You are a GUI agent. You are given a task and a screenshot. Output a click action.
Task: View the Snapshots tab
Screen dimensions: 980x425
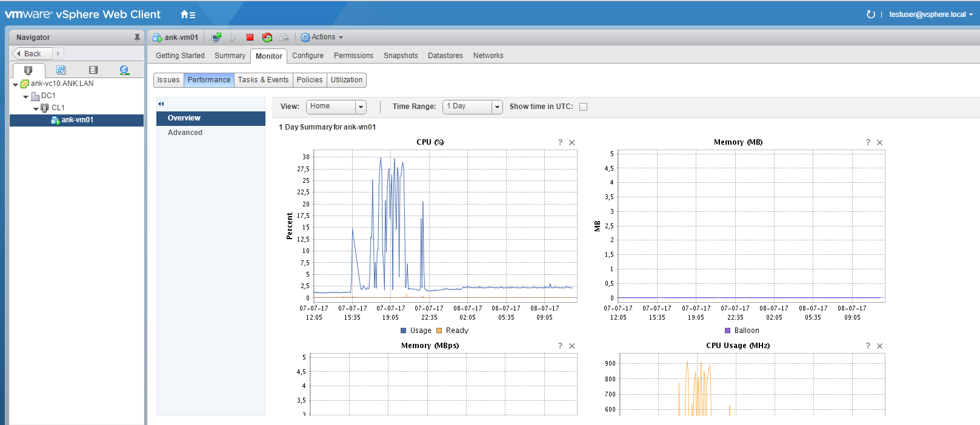click(401, 56)
